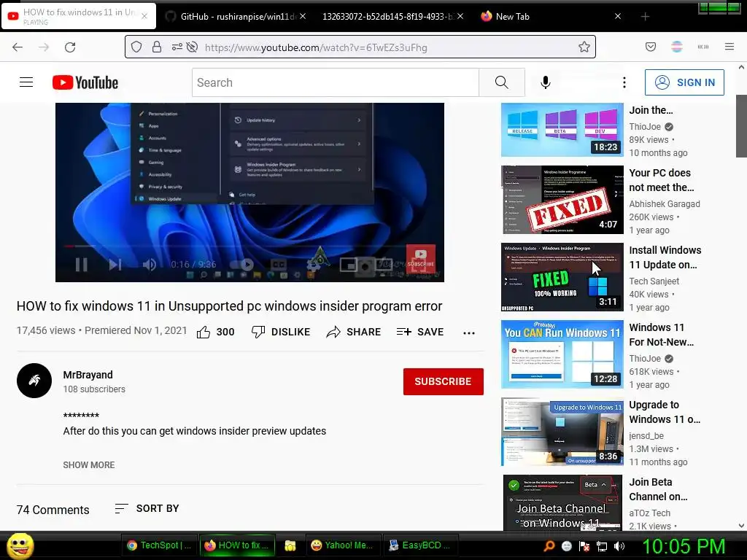Open 'Install Windows 11 Update on...' title
747x560 pixels.
pos(665,257)
